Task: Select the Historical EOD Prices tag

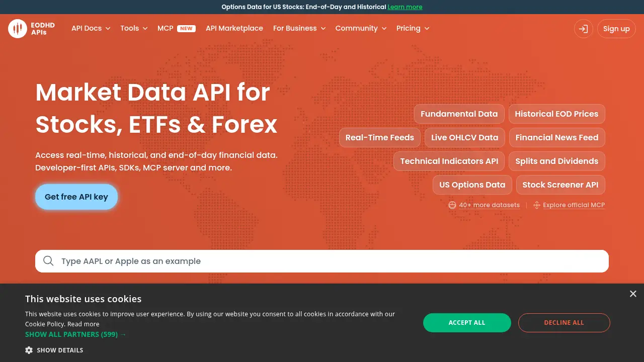Action: tap(556, 114)
